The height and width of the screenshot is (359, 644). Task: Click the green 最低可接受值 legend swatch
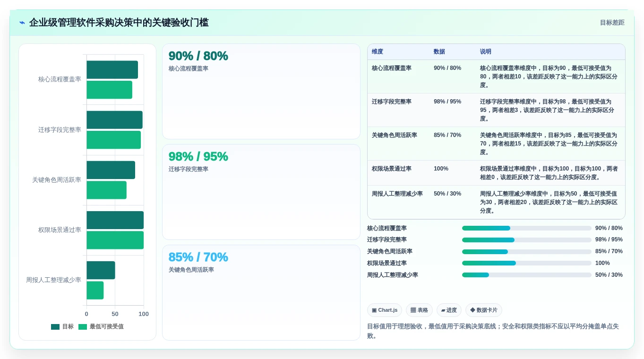pyautogui.click(x=83, y=326)
